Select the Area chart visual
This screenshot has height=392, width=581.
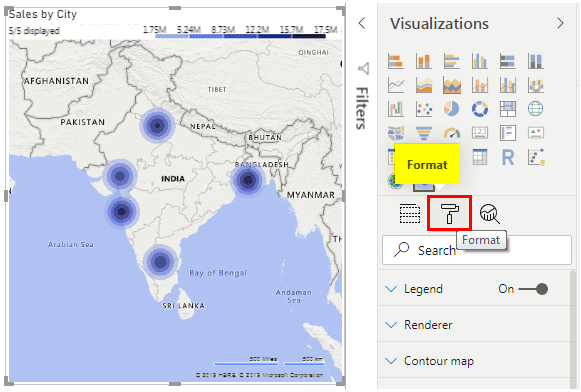tap(424, 85)
